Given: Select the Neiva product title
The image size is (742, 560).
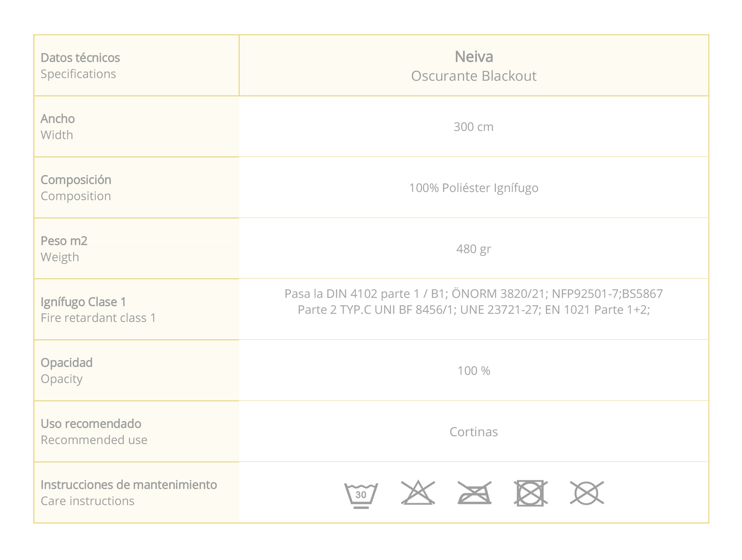Looking at the screenshot, I should pos(474,57).
